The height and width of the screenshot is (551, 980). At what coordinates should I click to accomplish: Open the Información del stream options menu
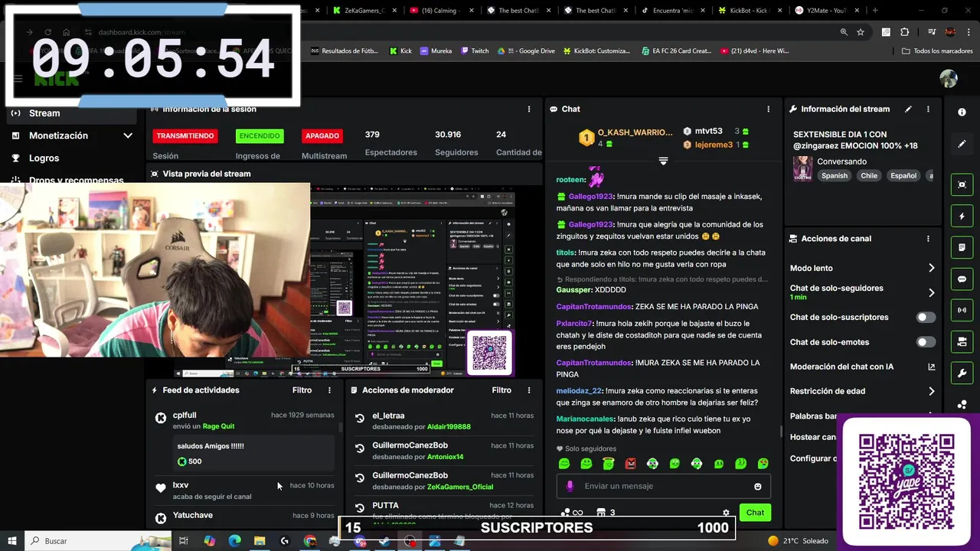(x=928, y=109)
